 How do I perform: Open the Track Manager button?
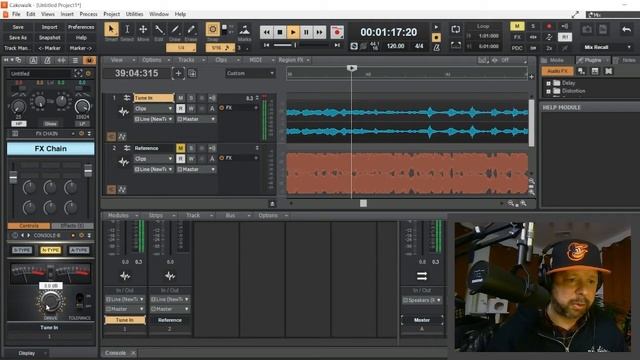18,48
